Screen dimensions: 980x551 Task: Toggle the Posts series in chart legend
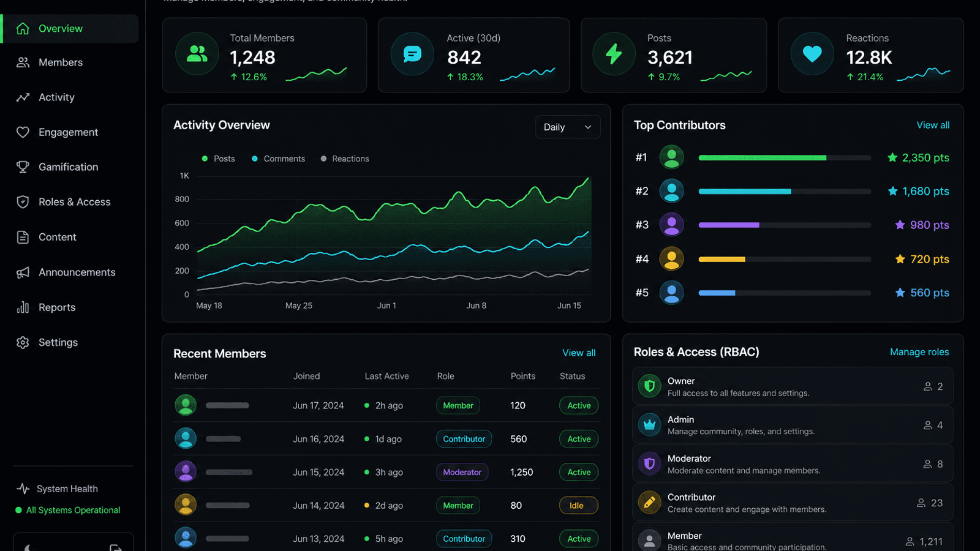(x=219, y=159)
